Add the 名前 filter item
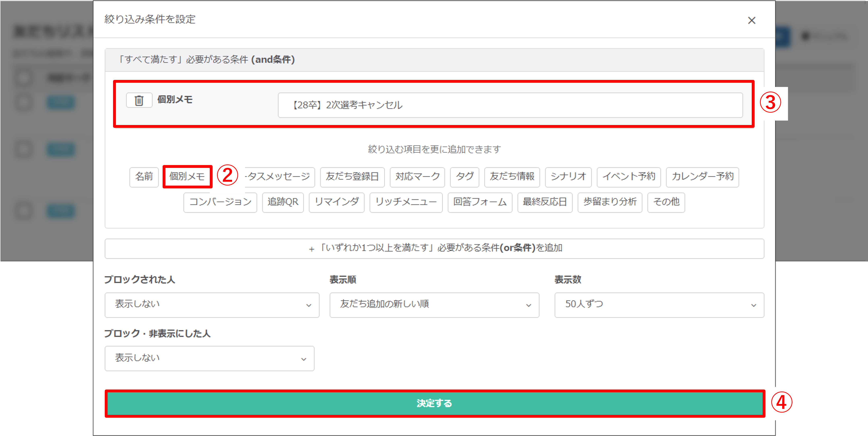The width and height of the screenshot is (868, 436). [144, 177]
